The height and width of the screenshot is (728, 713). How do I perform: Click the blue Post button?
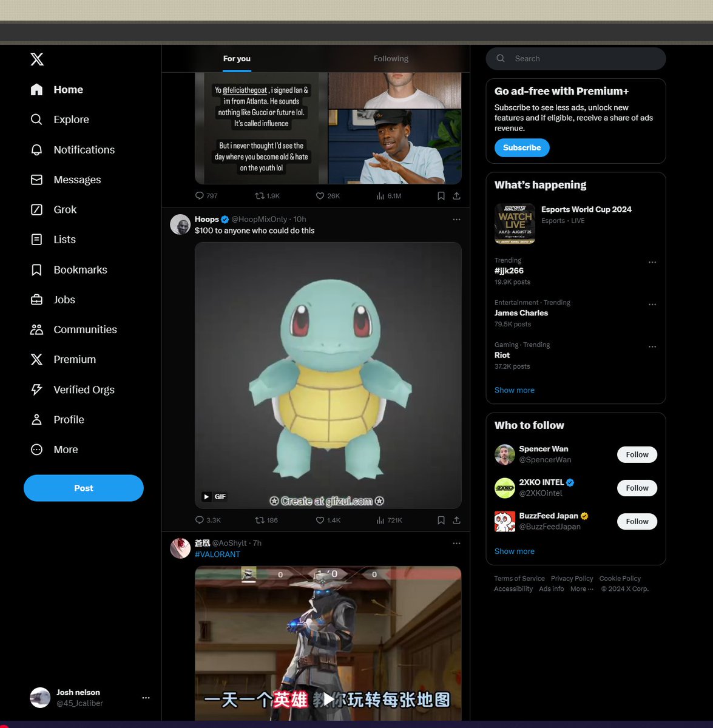pyautogui.click(x=84, y=488)
